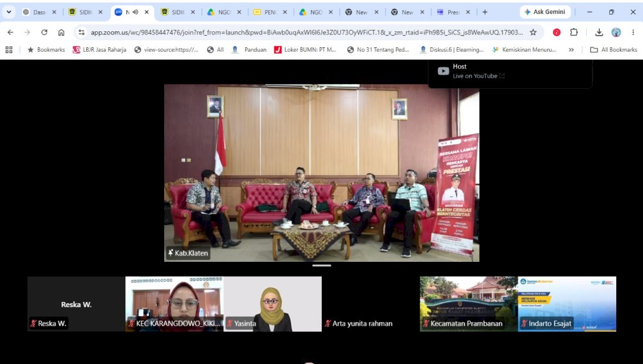Open the Bookmarks star folder
643x364 pixels.
click(46, 50)
